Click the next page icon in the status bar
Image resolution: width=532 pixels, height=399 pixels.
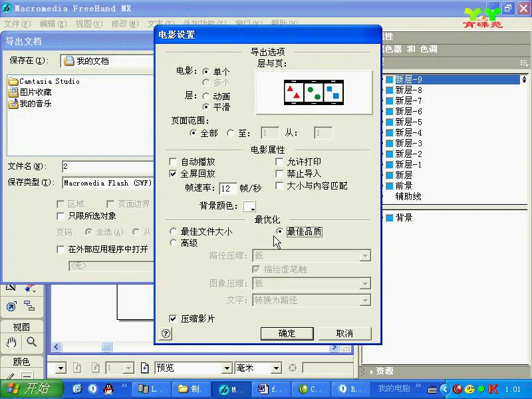coord(95,368)
